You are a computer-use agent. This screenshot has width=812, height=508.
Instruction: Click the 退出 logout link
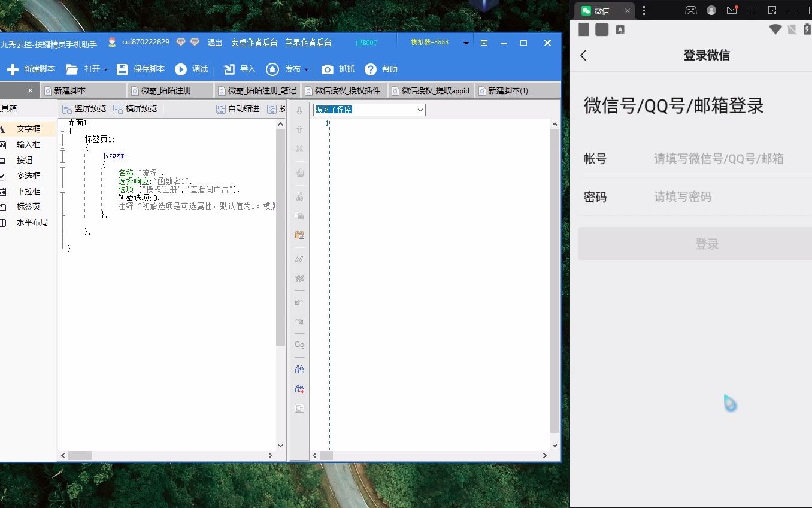tap(215, 43)
